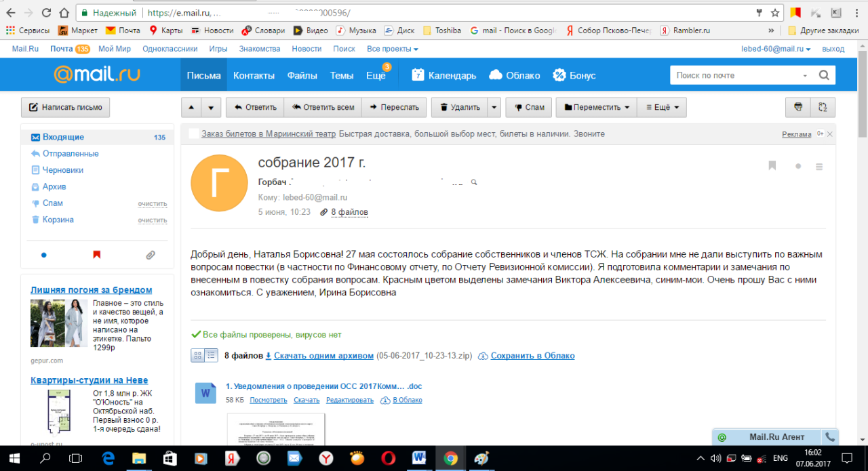Expand the Ещё toolbar dropdown
This screenshot has height=471, width=868.
click(663, 107)
